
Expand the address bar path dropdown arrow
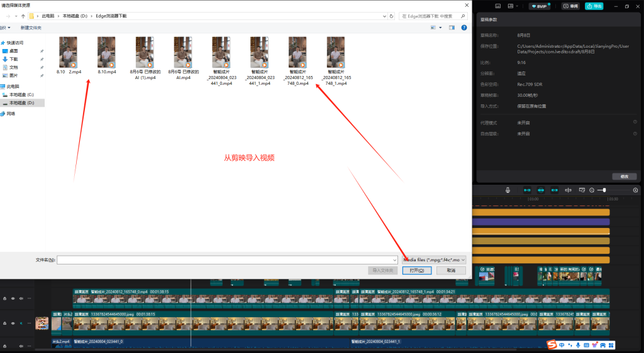384,16
